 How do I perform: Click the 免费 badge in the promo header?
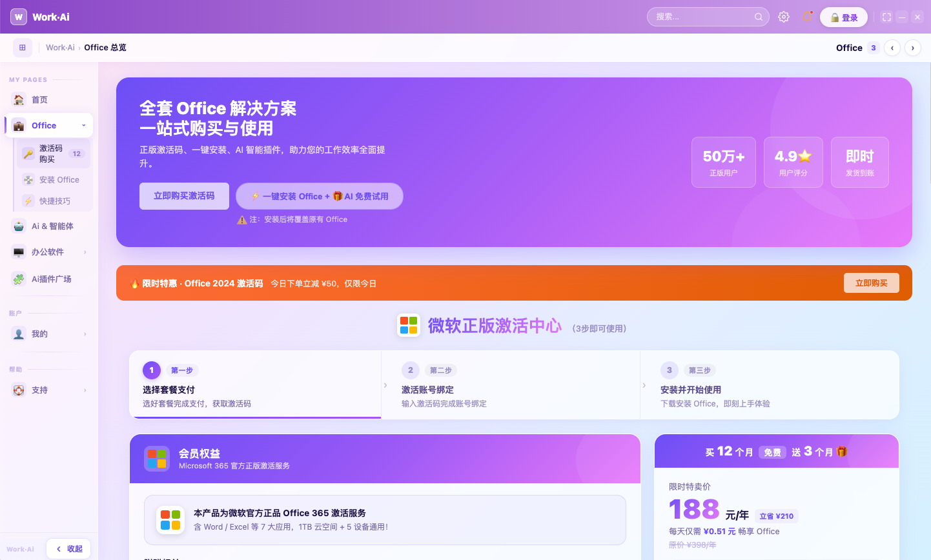(773, 452)
